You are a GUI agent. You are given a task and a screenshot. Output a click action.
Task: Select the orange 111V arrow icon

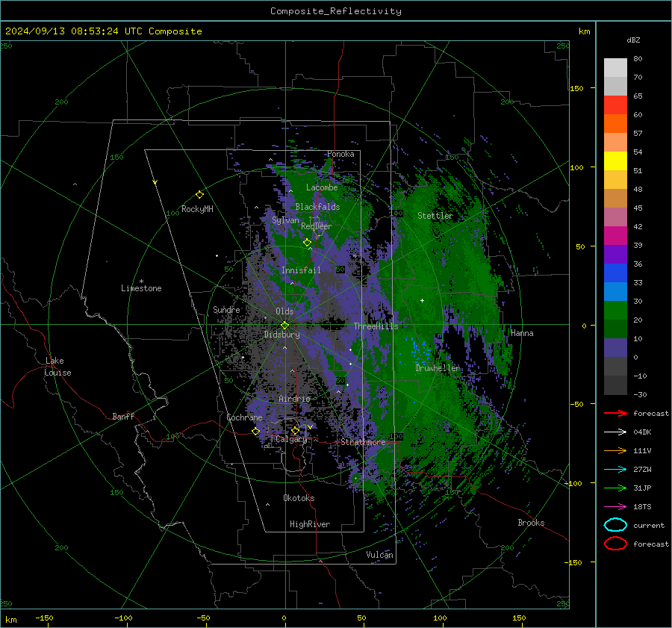click(x=615, y=450)
